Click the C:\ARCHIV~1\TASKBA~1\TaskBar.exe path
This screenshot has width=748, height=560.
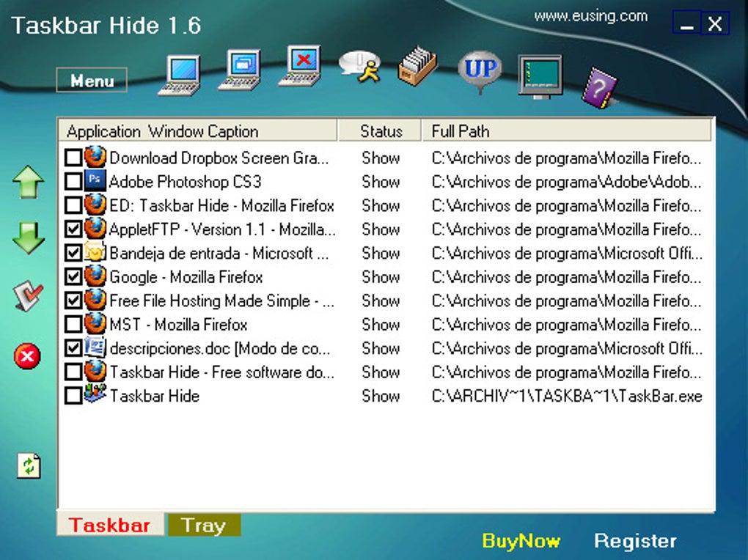coord(567,396)
